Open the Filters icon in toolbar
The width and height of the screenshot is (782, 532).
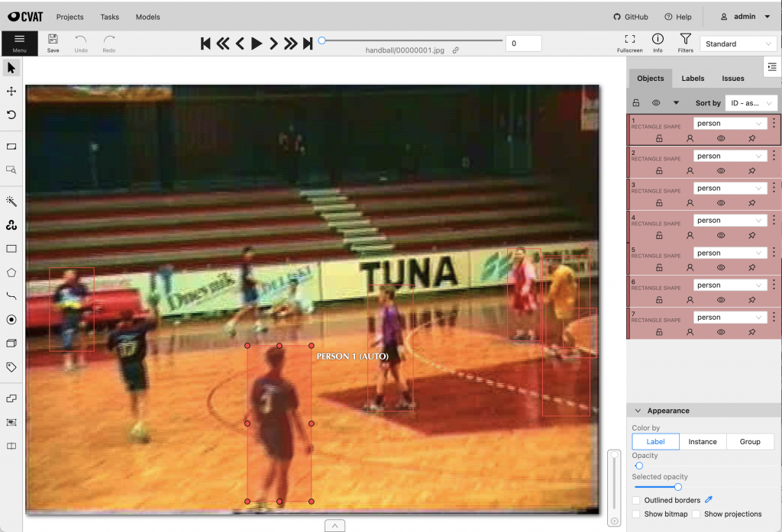point(685,43)
